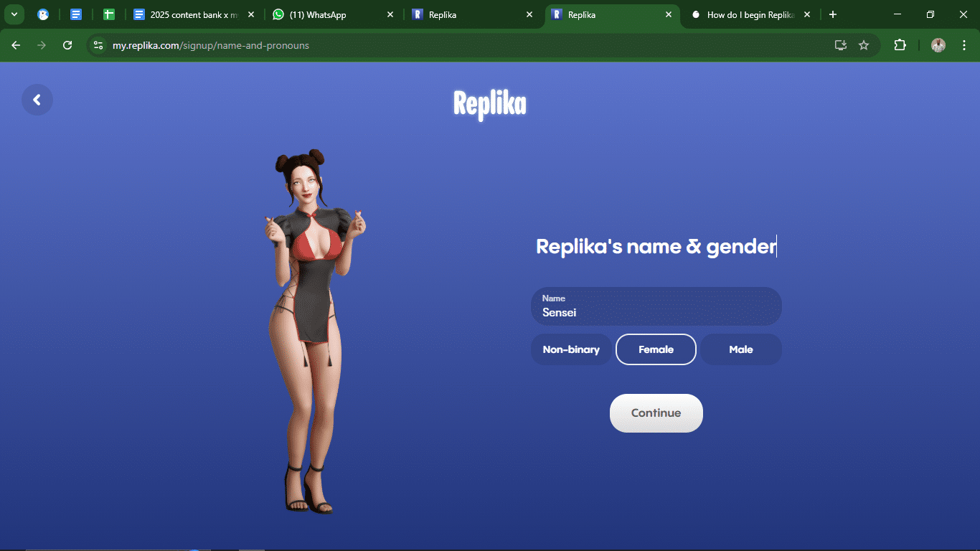Close the inactive Replika tab
Image resolution: width=980 pixels, height=551 pixels.
point(529,14)
